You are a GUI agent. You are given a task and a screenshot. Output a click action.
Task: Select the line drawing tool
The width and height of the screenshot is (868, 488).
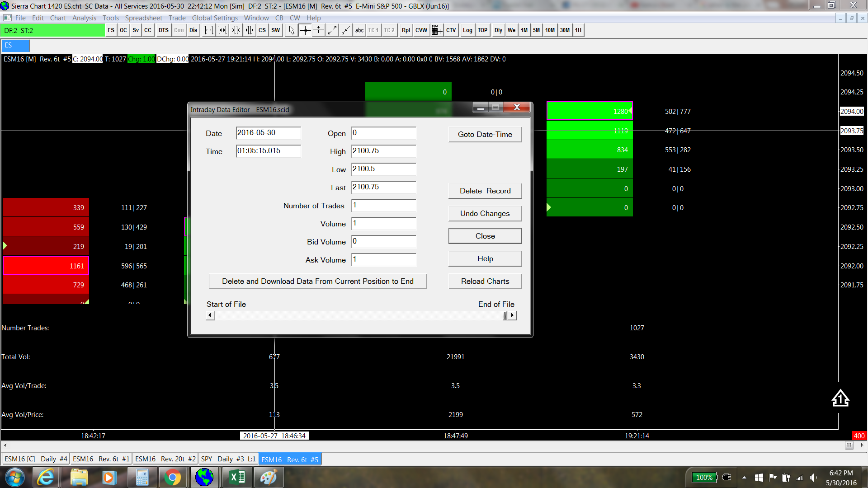[332, 30]
